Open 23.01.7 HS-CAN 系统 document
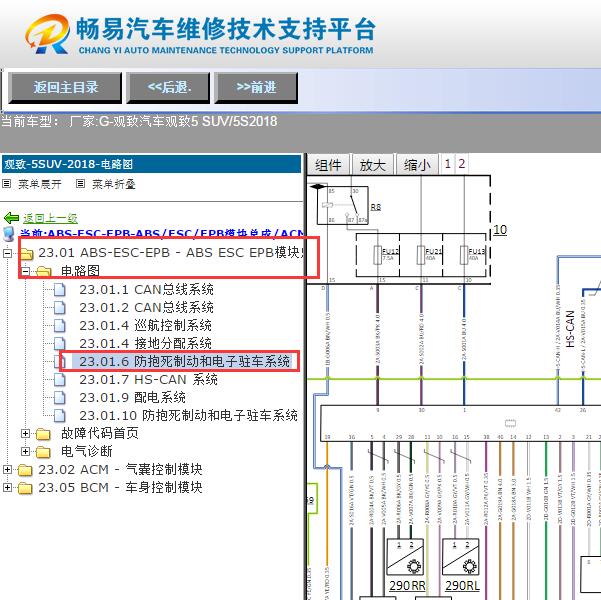 (x=148, y=380)
